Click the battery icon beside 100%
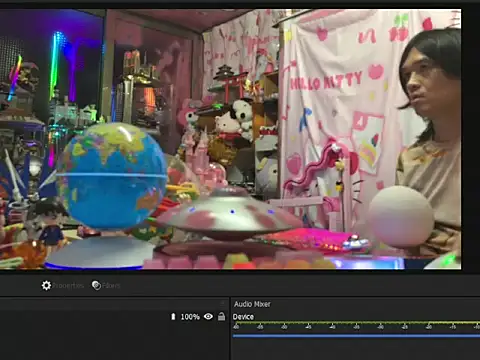The height and width of the screenshot is (360, 480). [173, 316]
